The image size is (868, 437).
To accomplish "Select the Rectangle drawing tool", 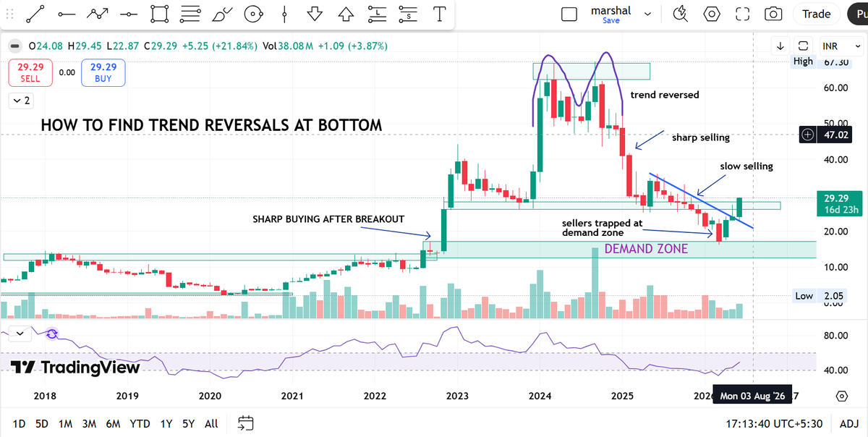I will coord(160,14).
